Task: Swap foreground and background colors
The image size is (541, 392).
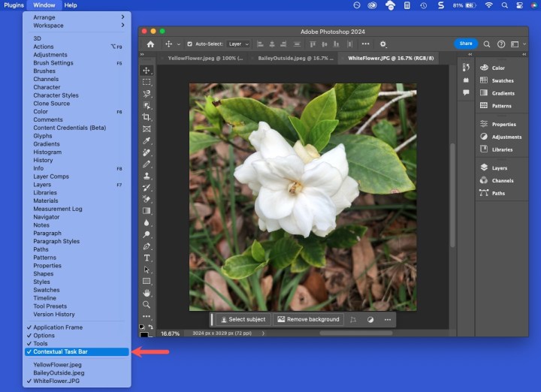Action: (151, 327)
